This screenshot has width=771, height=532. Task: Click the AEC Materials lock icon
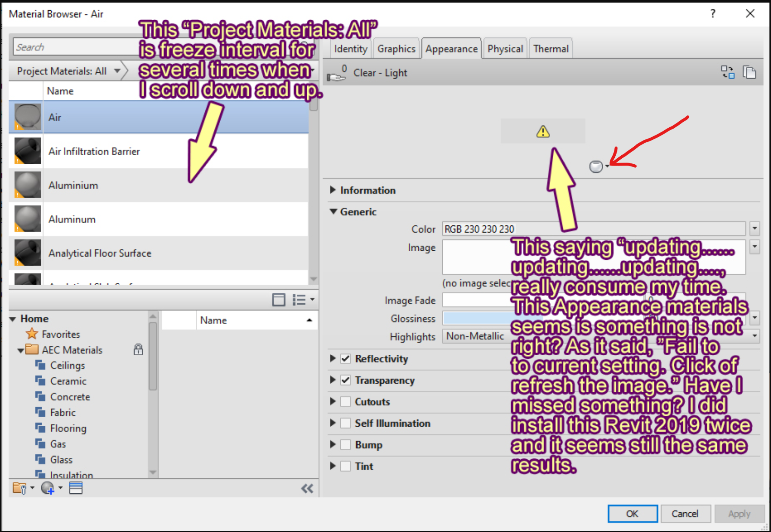pyautogui.click(x=138, y=349)
